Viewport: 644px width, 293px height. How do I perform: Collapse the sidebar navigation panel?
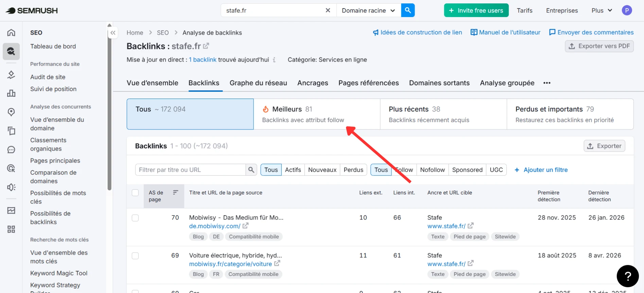pos(113,33)
